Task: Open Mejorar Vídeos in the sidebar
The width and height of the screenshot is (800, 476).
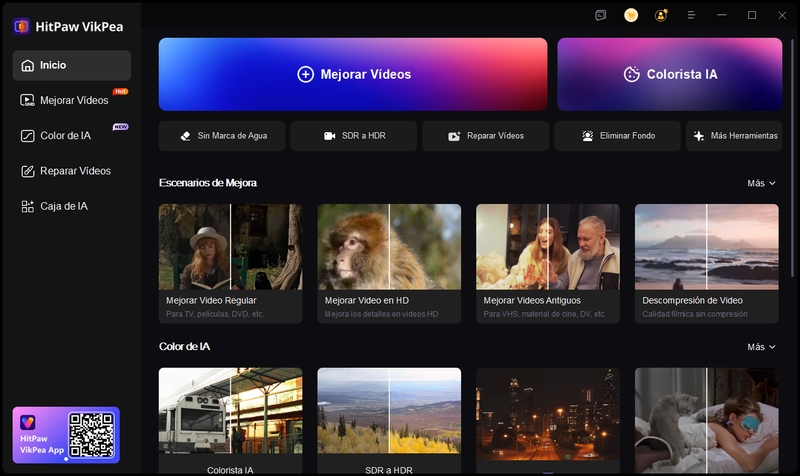Action: (x=72, y=100)
